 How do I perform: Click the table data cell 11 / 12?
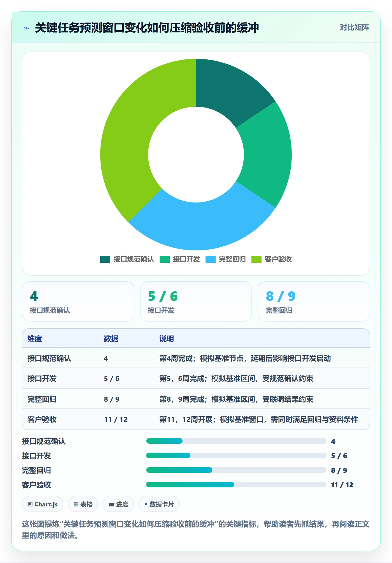tap(116, 419)
